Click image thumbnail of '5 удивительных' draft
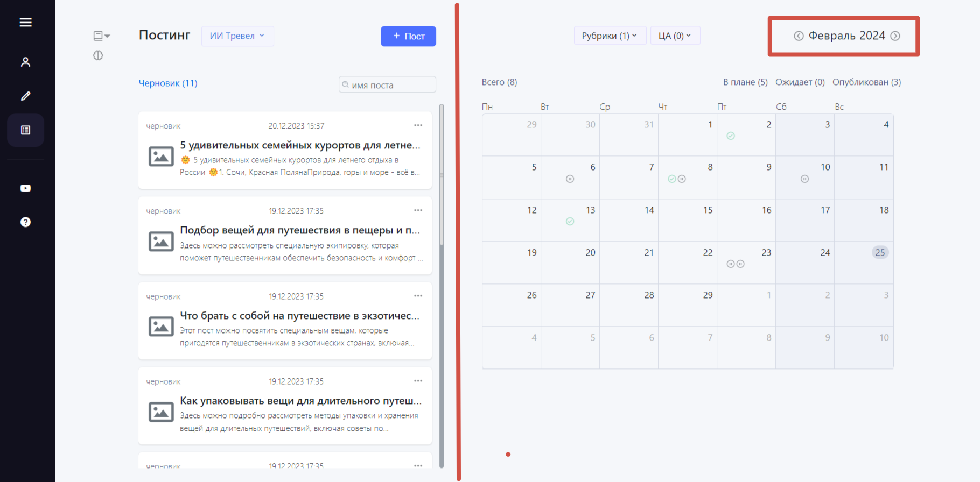 click(161, 157)
